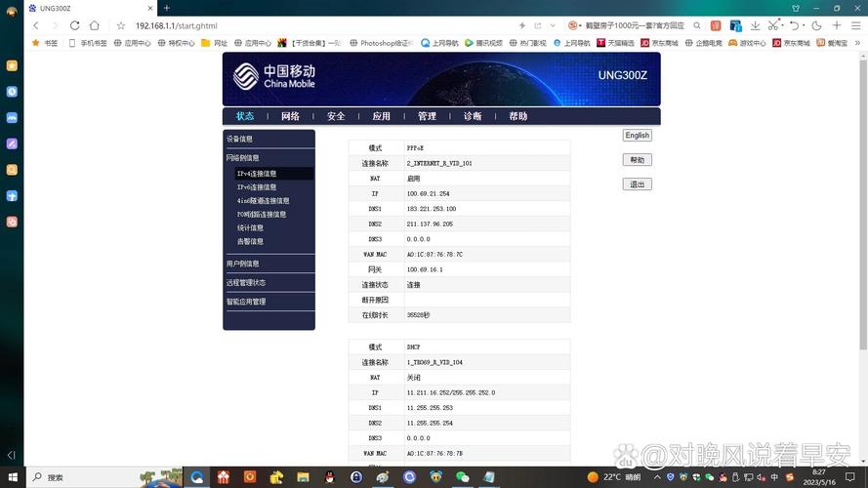Image resolution: width=868 pixels, height=488 pixels.
Task: Open the browser hamburger menu icon
Action: pos(856,25)
